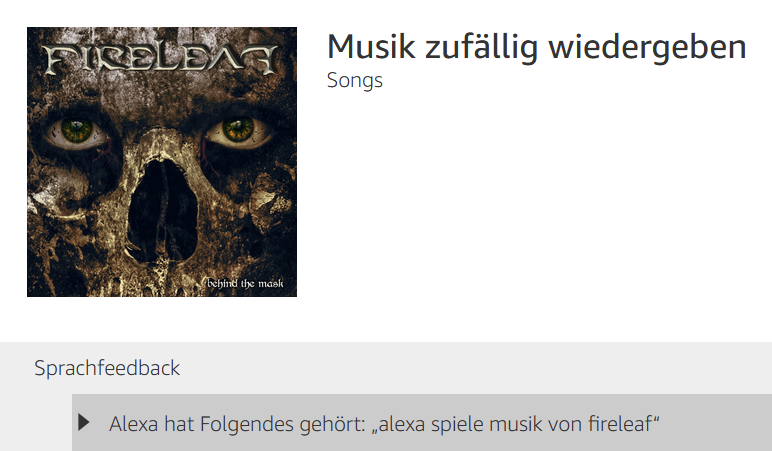Click the word 'Musik' in the heading

371,47
